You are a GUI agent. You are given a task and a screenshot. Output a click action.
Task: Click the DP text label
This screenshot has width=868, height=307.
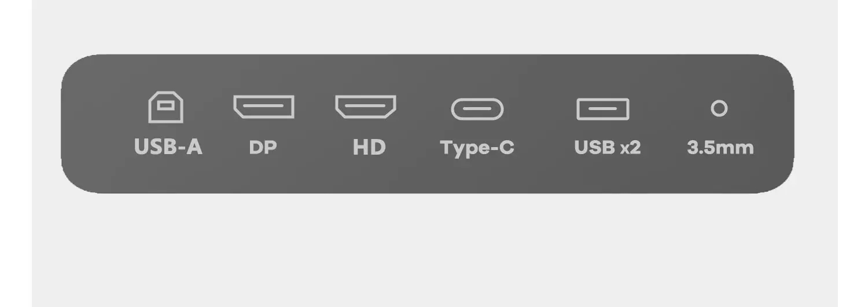[x=263, y=148]
